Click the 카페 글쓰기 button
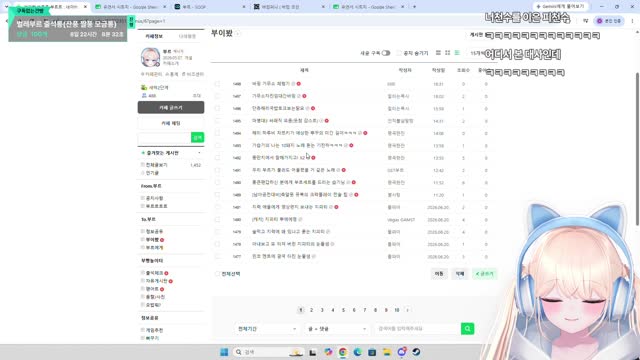 pyautogui.click(x=171, y=107)
